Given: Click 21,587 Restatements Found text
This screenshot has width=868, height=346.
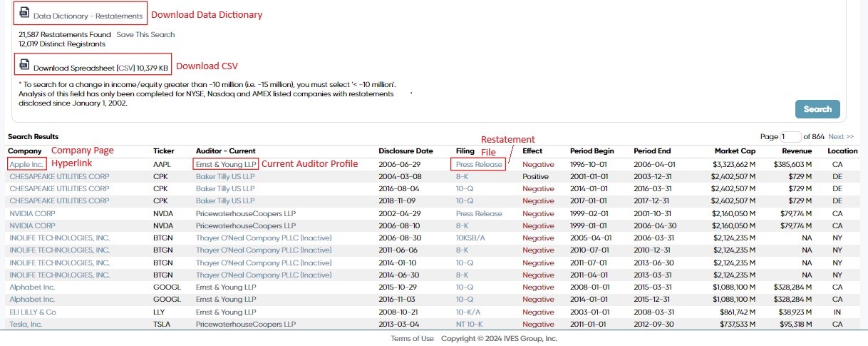Looking at the screenshot, I should click(65, 34).
